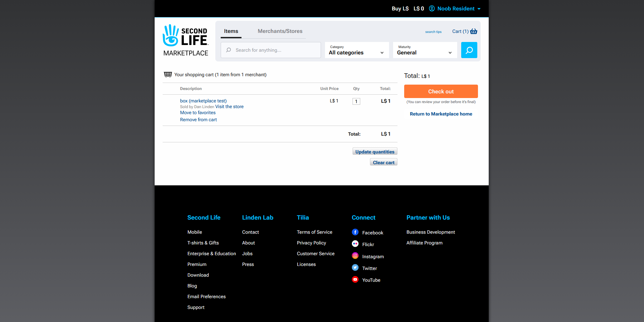Viewport: 644px width, 322px height.
Task: Expand the Noob Resident account menu
Action: [x=455, y=9]
